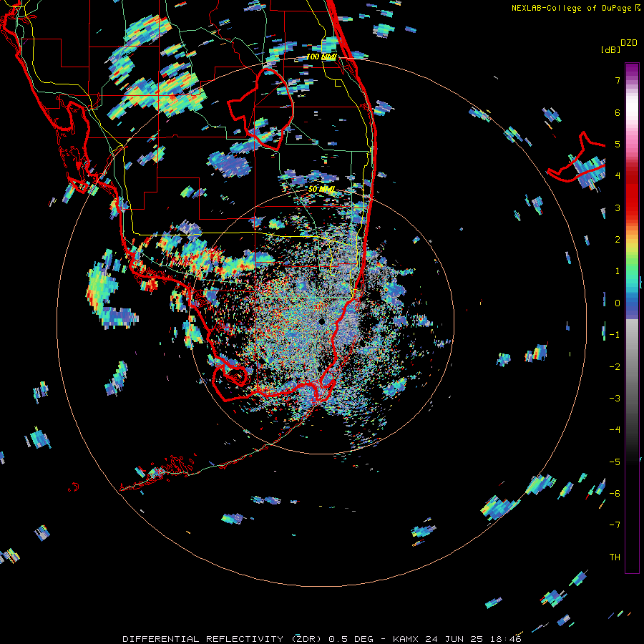Click the 4 dB scale label
The height and width of the screenshot is (644, 644).
click(x=618, y=176)
